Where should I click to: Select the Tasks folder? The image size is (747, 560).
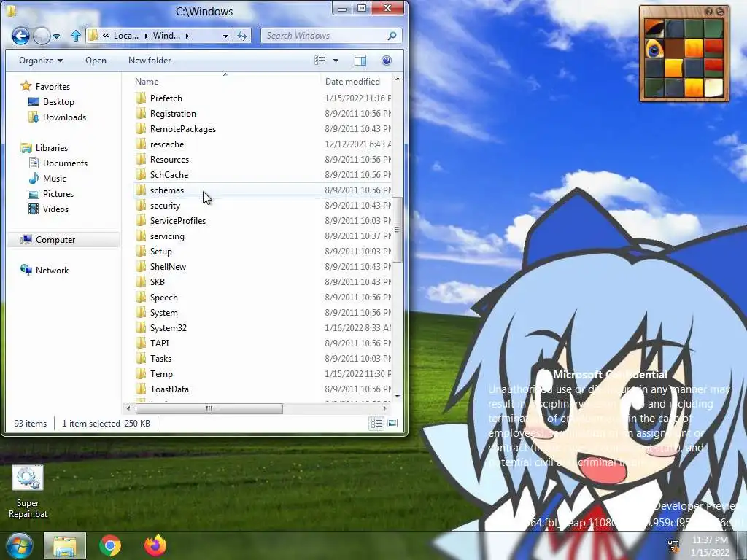click(262, 359)
